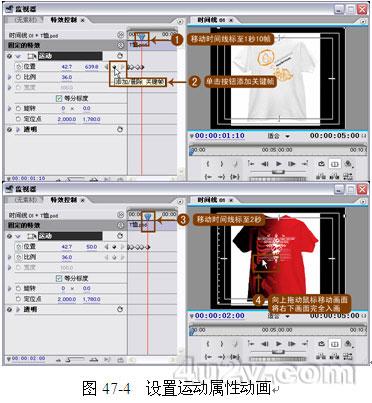Switch to (无素材) tab in 02:00 window
This screenshot has width=372, height=403.
(x=26, y=200)
